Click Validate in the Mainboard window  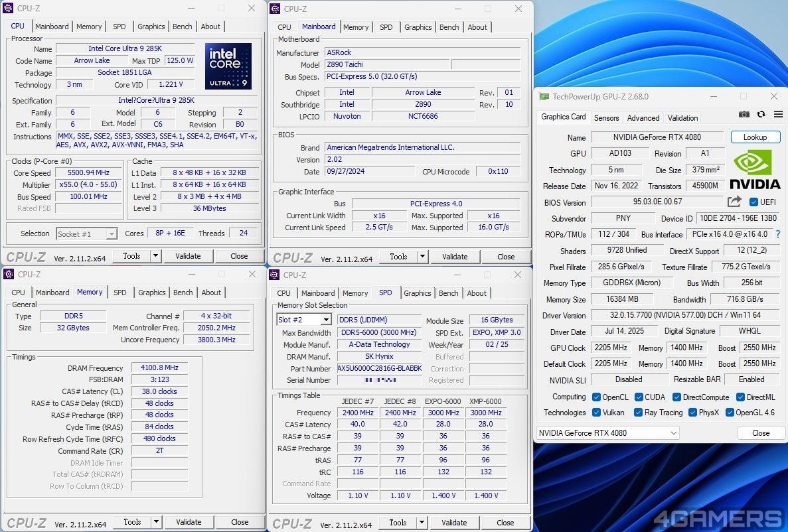(x=455, y=257)
